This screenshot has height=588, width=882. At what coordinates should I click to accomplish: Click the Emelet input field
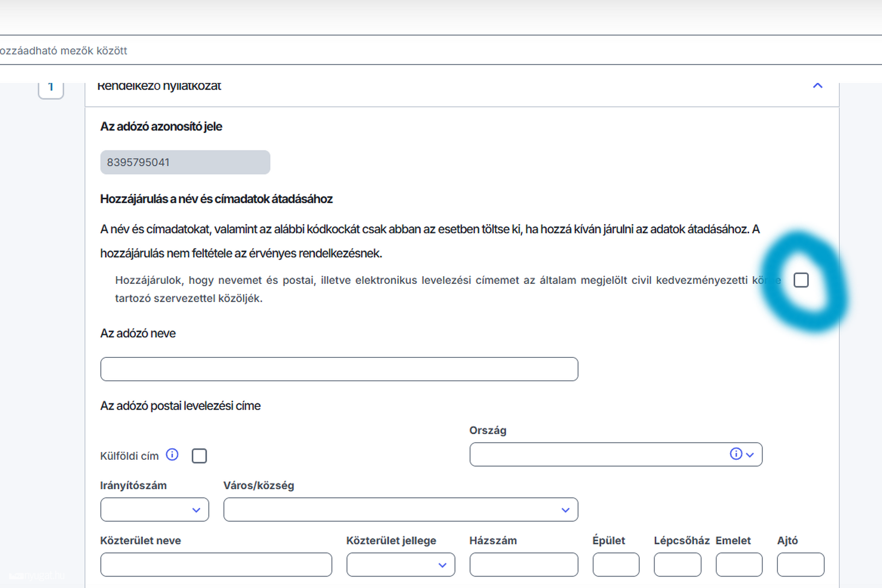[739, 565]
